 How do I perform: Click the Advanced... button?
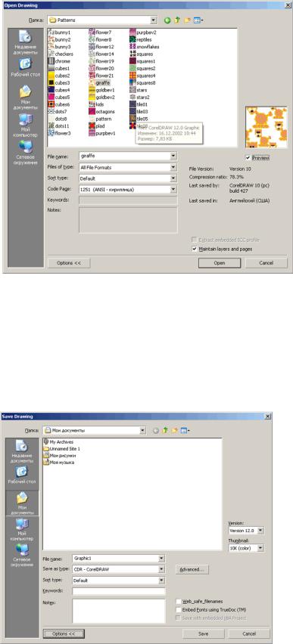[192, 570]
